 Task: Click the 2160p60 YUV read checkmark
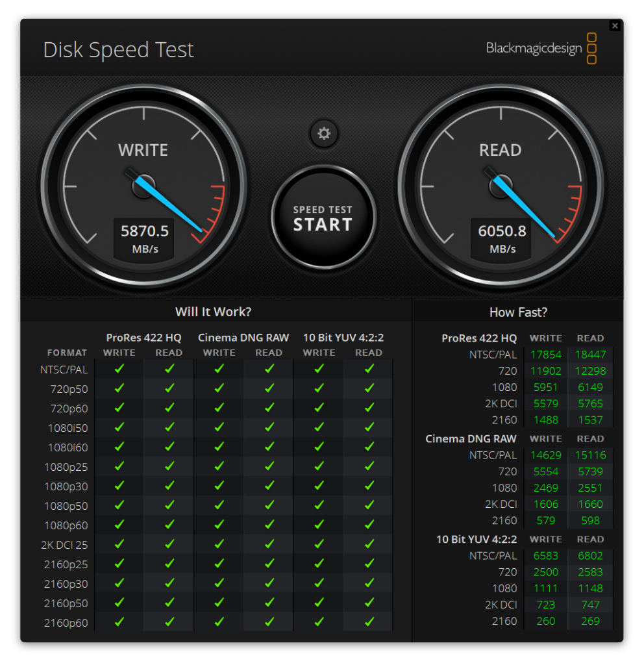pyautogui.click(x=369, y=622)
